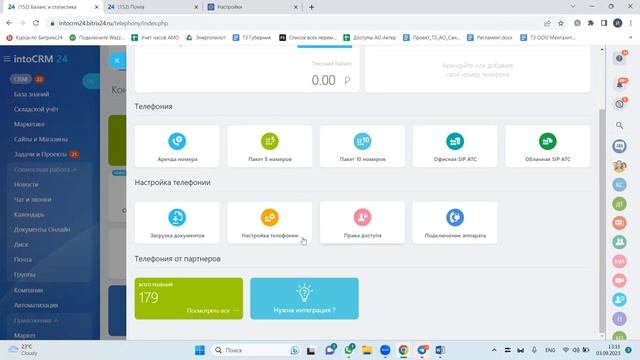Screen dimensions: 640x360
Task: Open Новости in sidebar
Action: (x=26, y=184)
